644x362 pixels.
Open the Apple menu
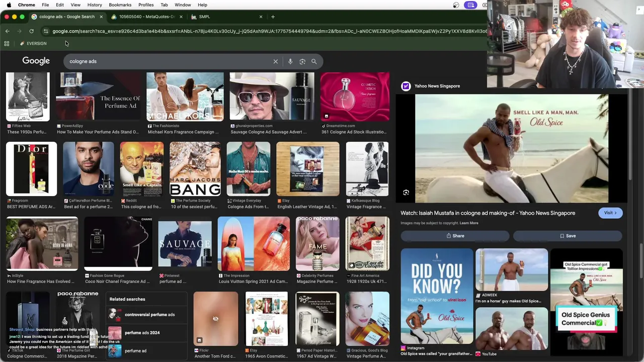click(9, 5)
